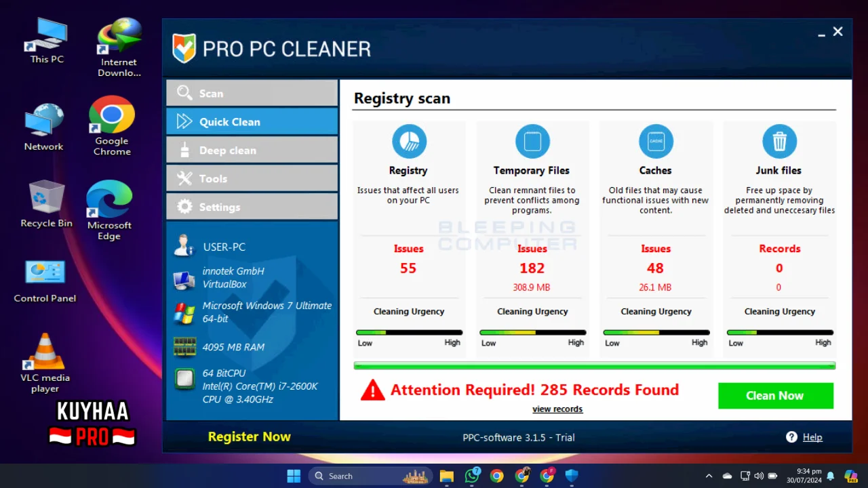Click the Junk files cleaning urgency bar

click(x=780, y=333)
